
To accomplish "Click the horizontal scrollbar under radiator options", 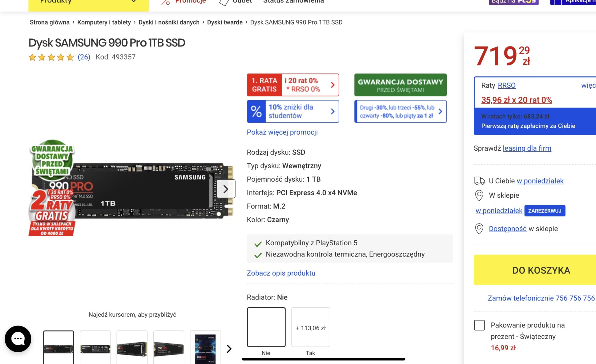I will click(323, 359).
